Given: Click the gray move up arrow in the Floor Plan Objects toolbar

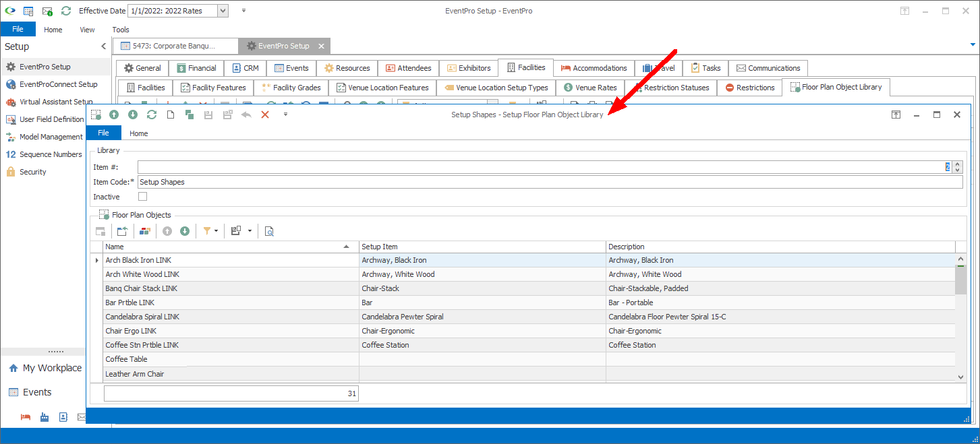Looking at the screenshot, I should pyautogui.click(x=167, y=231).
